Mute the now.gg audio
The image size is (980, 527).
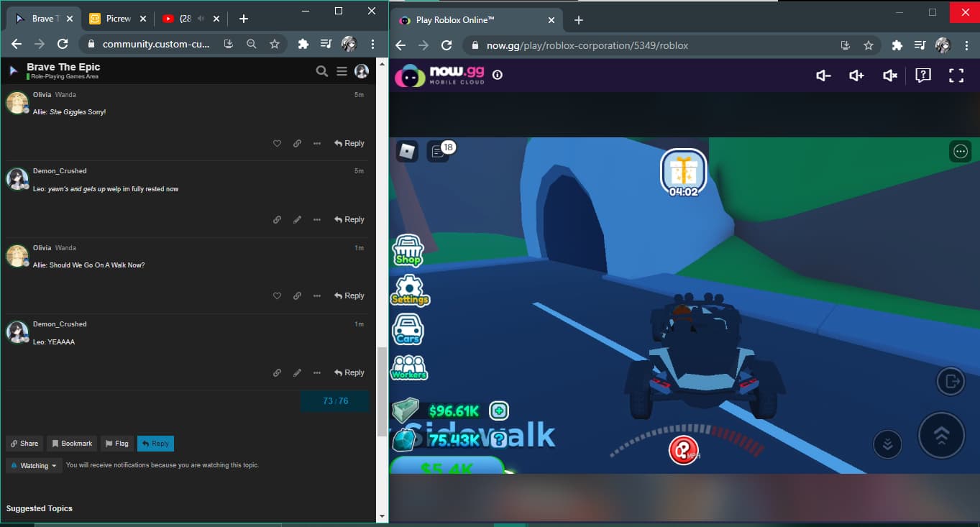click(x=890, y=75)
